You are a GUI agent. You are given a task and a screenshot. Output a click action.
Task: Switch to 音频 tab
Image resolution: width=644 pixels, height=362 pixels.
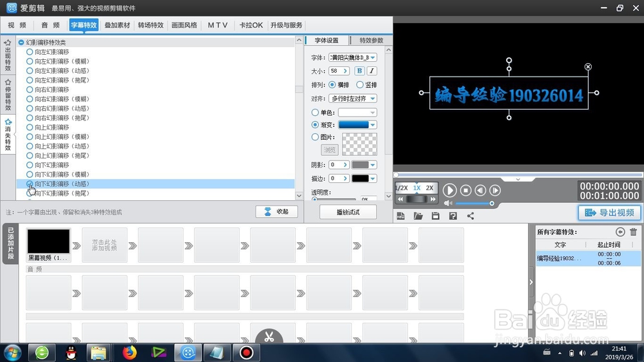click(x=50, y=25)
